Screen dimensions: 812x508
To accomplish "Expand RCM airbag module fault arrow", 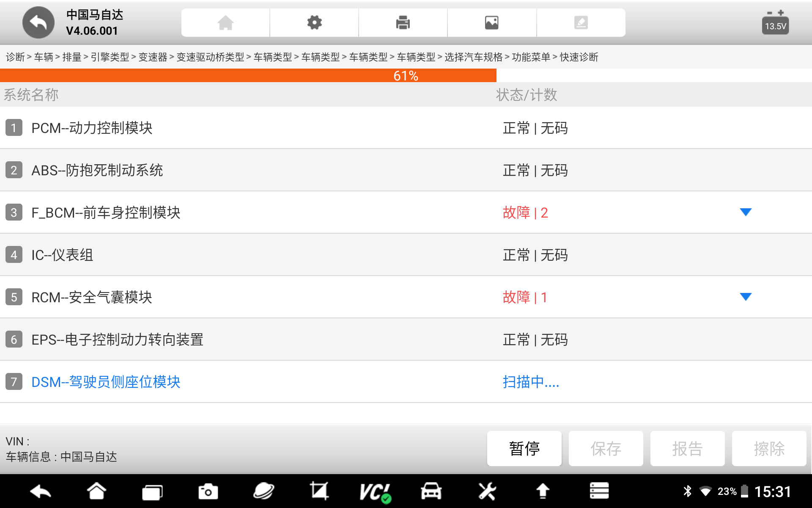I will tap(746, 297).
